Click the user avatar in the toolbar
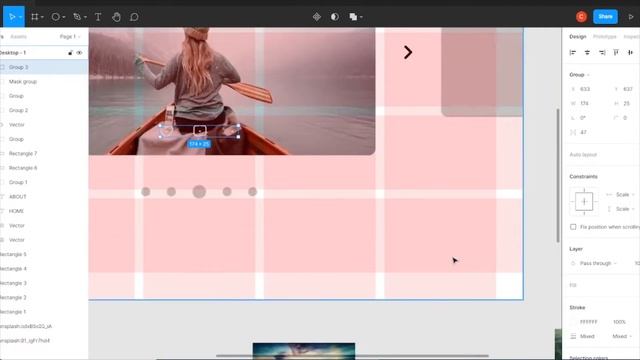 (581, 17)
